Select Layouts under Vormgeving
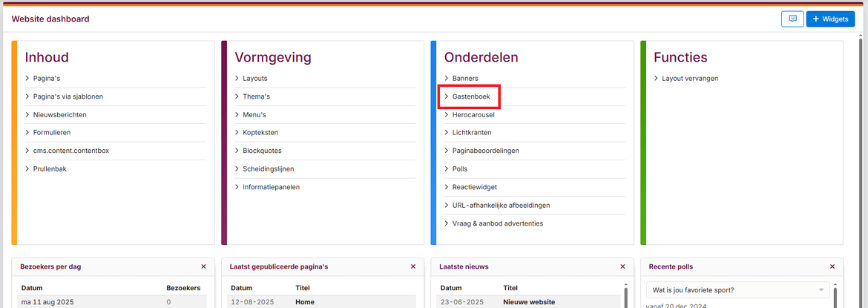 coord(254,78)
